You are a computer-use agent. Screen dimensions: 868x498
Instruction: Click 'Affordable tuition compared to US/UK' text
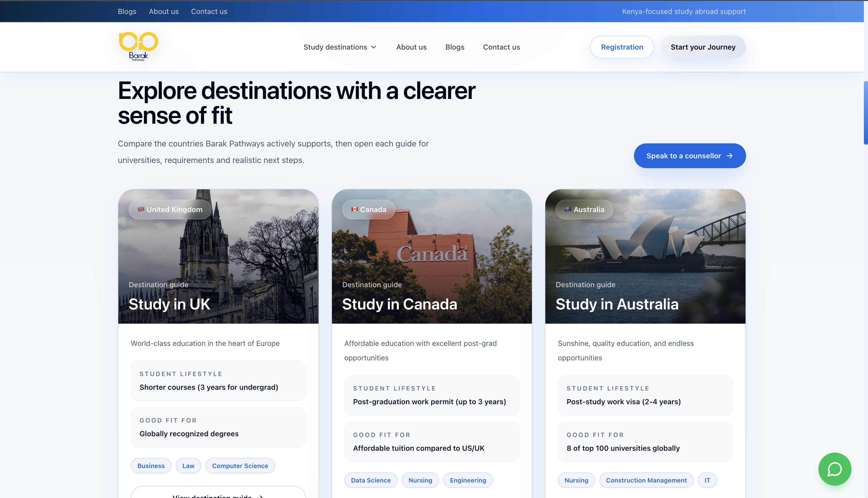coord(419,448)
